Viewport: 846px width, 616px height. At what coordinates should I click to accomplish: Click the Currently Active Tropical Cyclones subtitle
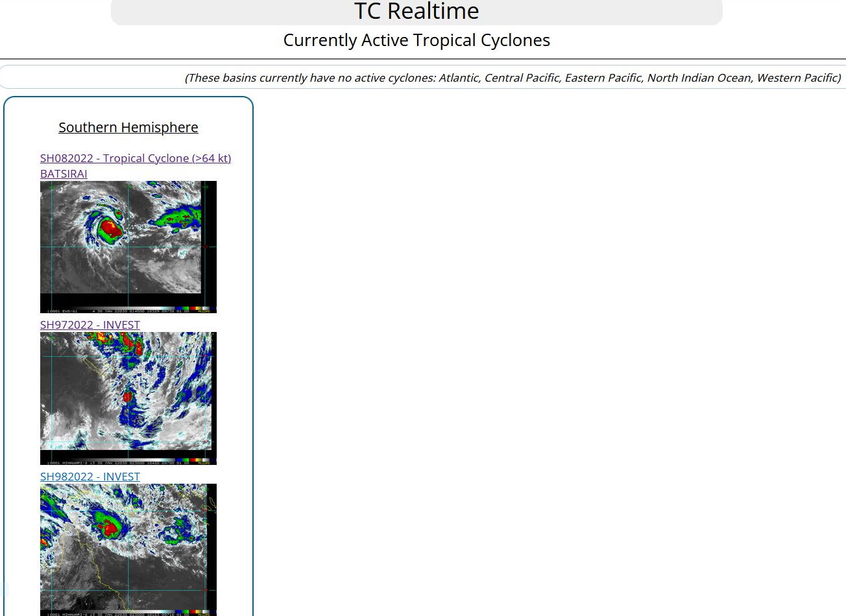417,40
